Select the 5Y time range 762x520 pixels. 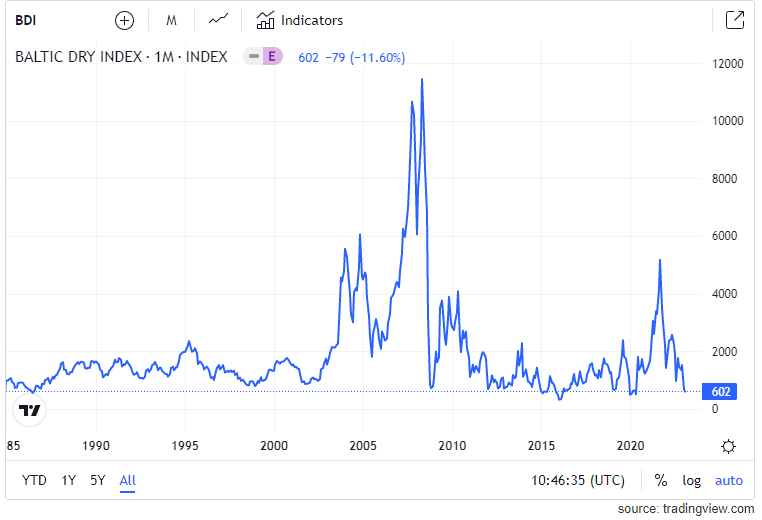coord(98,480)
